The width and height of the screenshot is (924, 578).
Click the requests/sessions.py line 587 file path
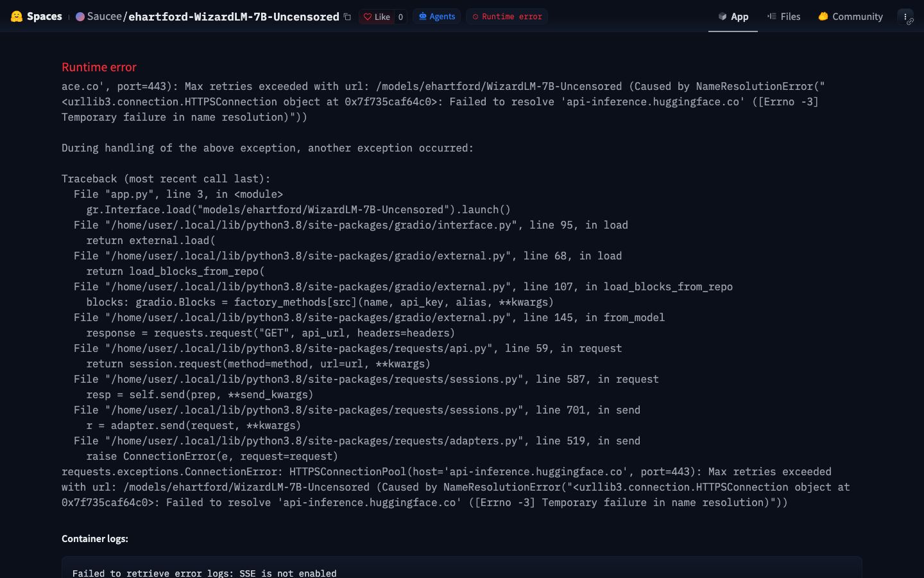pyautogui.click(x=366, y=379)
